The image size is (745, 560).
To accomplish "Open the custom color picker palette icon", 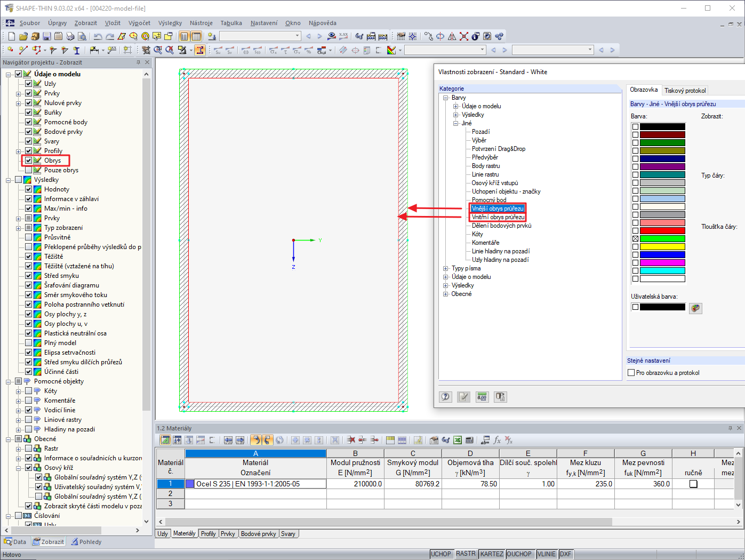I will pyautogui.click(x=695, y=308).
